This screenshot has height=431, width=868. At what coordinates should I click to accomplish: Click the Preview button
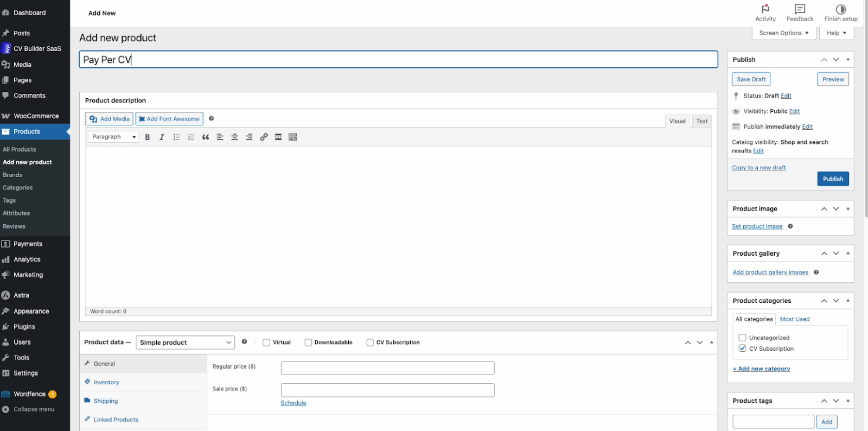click(833, 79)
